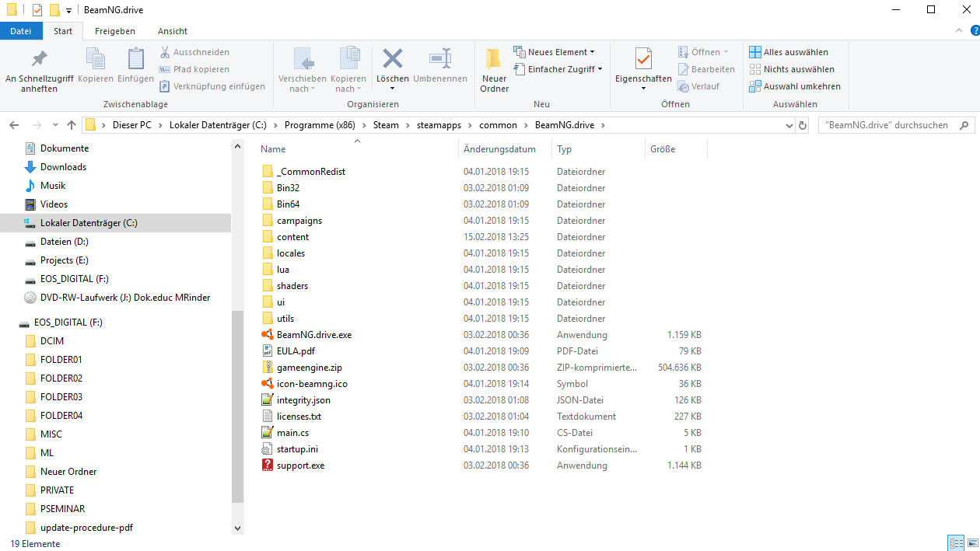This screenshot has height=551, width=980.
Task: Pin to quick access (An Schnellzugriff anheften)
Action: tap(39, 71)
